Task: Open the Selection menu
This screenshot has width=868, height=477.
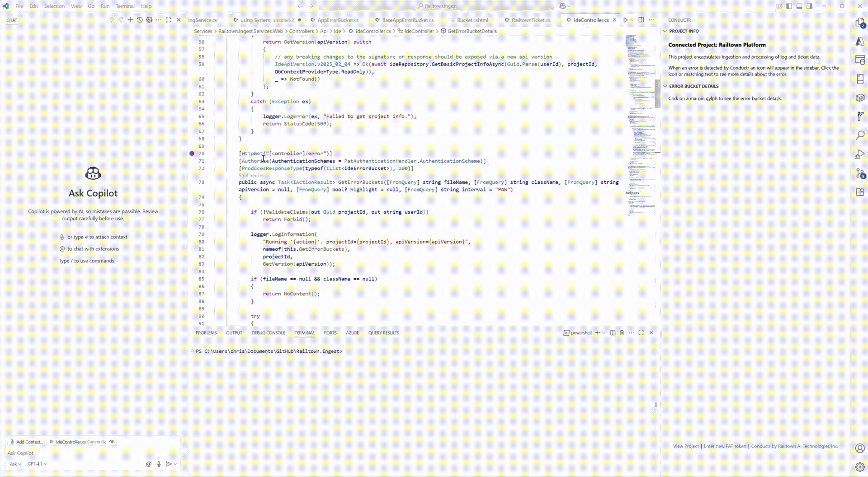Action: 54,6
